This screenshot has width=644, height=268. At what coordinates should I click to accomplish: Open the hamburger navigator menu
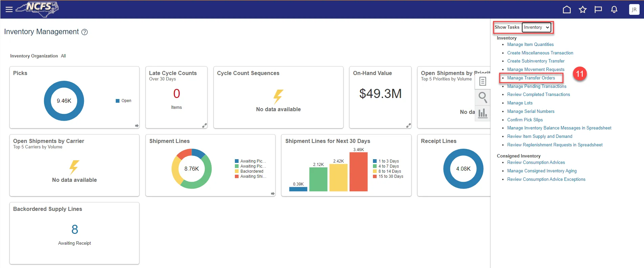pyautogui.click(x=9, y=9)
